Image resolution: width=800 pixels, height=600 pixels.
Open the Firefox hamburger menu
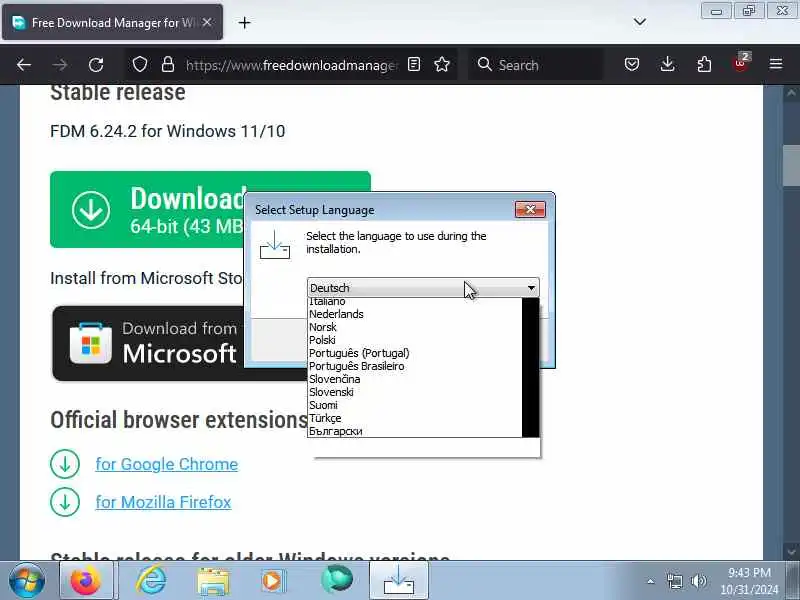pos(776,64)
